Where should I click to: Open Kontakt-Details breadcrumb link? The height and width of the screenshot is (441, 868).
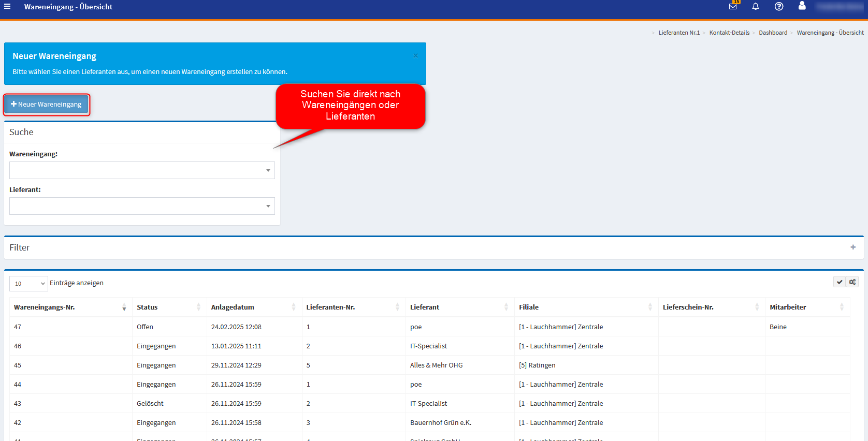click(729, 33)
